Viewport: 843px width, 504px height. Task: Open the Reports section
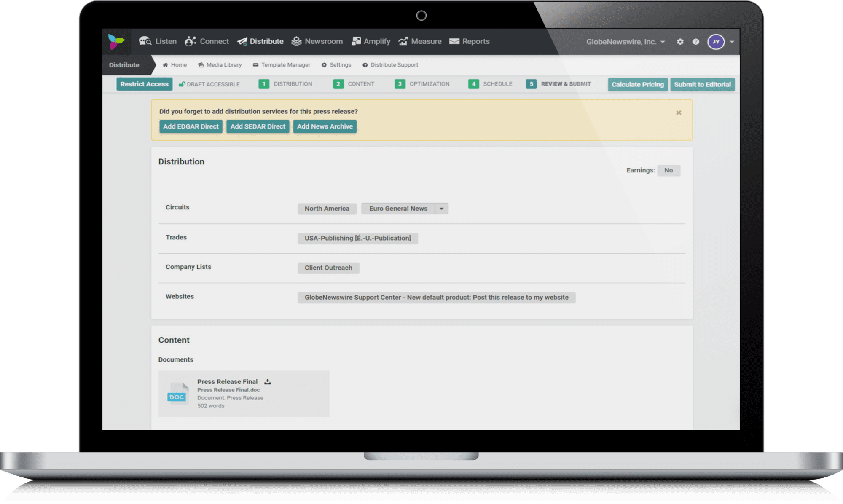[x=469, y=41]
